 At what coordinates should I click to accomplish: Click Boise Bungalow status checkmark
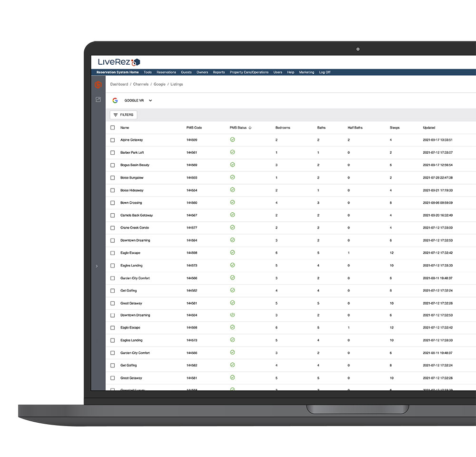pos(233,178)
